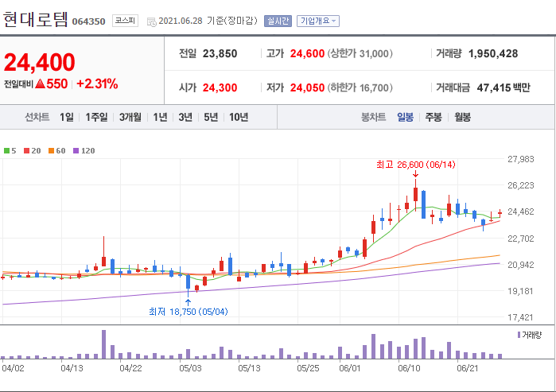This screenshot has height=392, width=556.
Task: Click the 05/13 date axis label
Action: 249,368
